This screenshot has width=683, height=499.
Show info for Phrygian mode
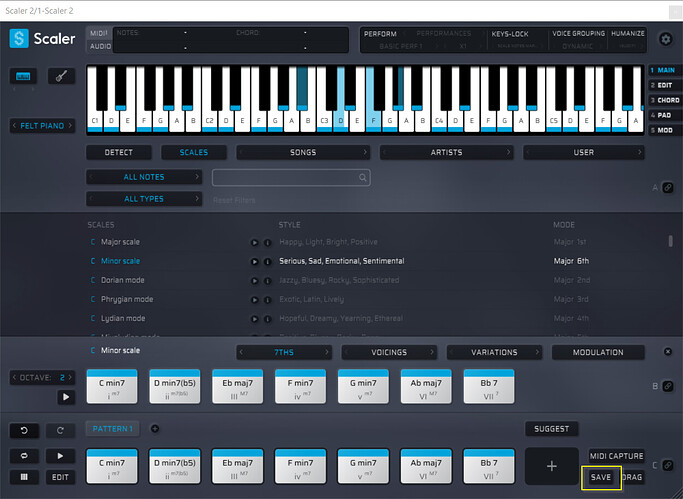tap(267, 300)
